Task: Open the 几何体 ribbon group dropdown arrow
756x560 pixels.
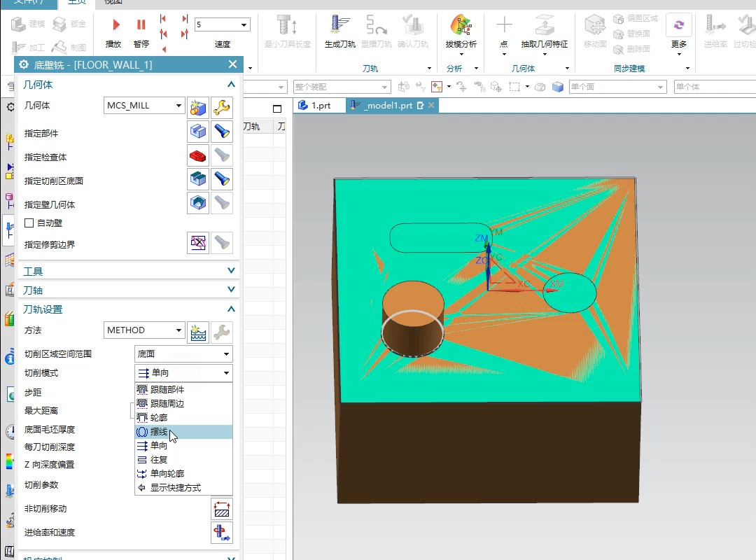Action: pos(567,69)
